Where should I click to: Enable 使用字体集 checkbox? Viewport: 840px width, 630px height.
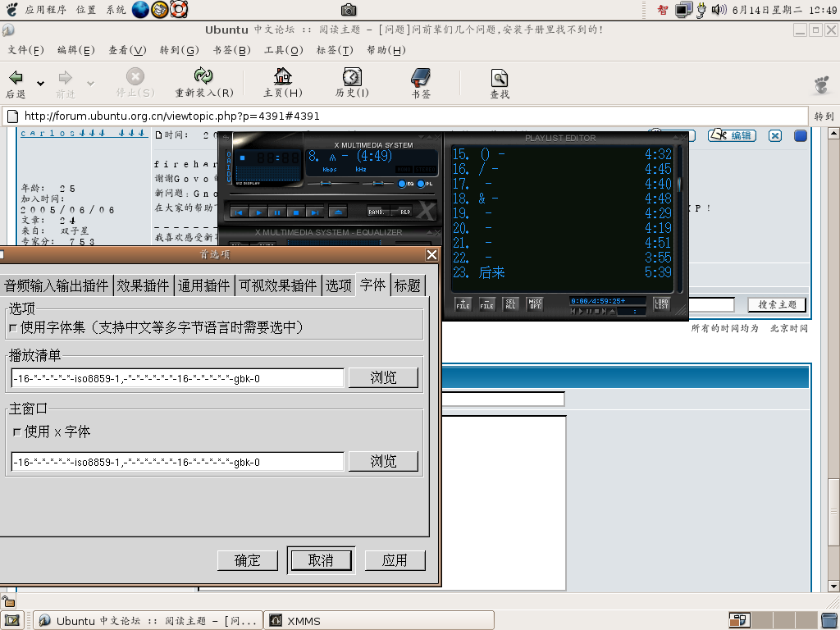[x=13, y=328]
